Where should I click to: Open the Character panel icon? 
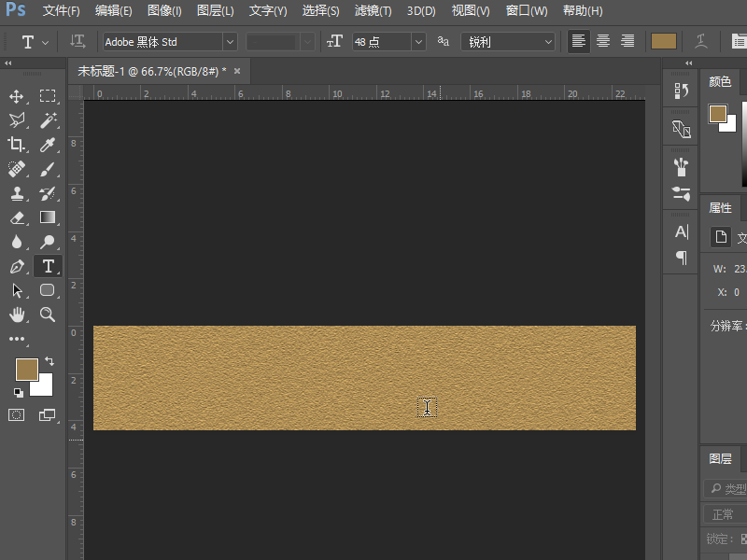682,231
